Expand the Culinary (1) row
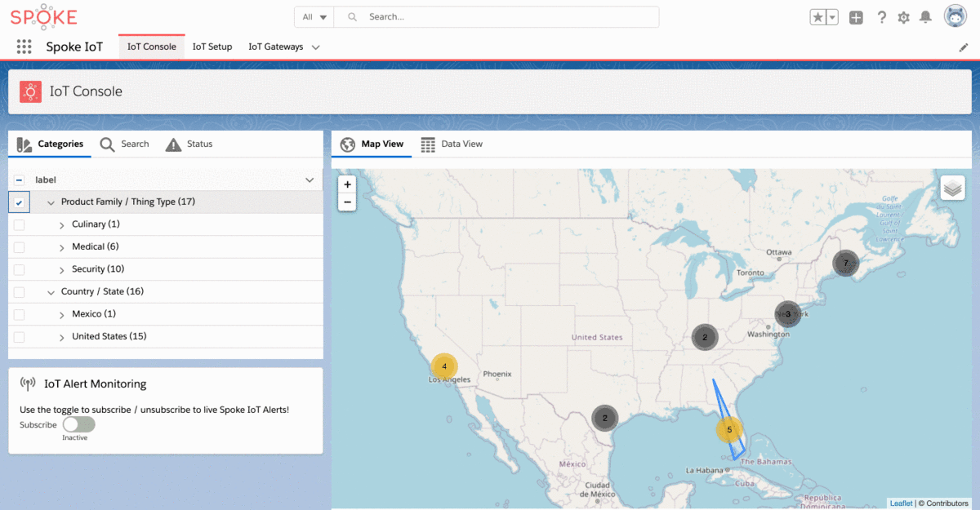This screenshot has height=510, width=980. tap(62, 224)
